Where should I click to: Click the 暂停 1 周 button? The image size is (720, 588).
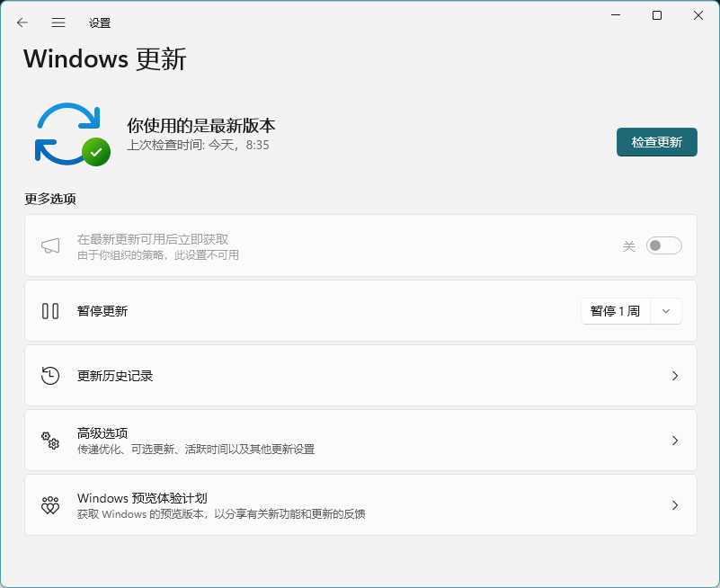[x=615, y=311]
